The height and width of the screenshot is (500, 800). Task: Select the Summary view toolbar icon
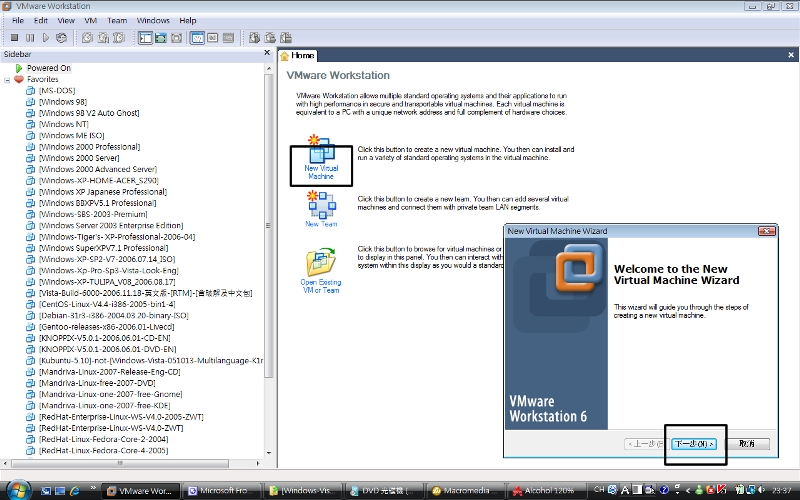(197, 38)
